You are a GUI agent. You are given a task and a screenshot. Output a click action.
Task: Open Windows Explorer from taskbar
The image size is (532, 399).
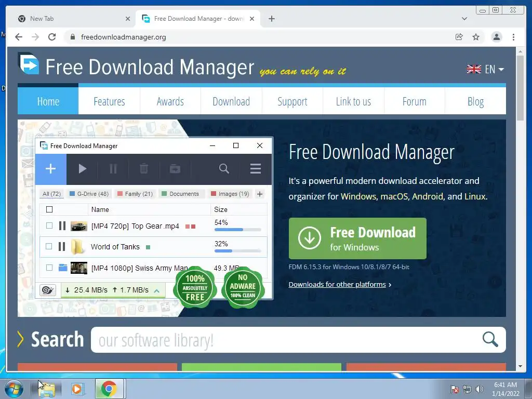point(47,389)
